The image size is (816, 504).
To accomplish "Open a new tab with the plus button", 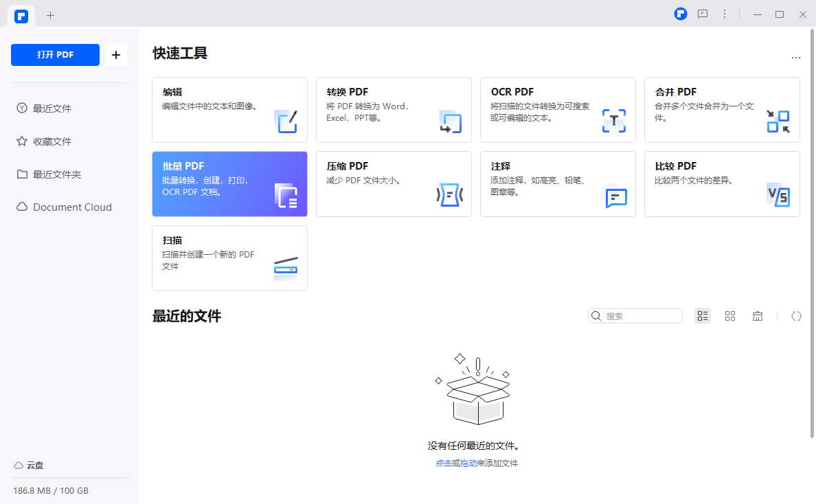I will (x=50, y=14).
